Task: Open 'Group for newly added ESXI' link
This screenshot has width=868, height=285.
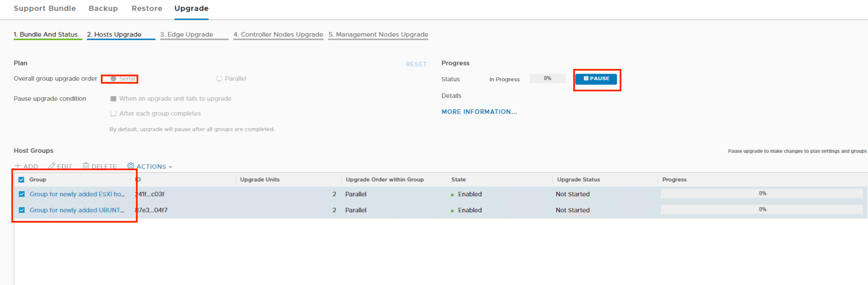Action: click(77, 194)
